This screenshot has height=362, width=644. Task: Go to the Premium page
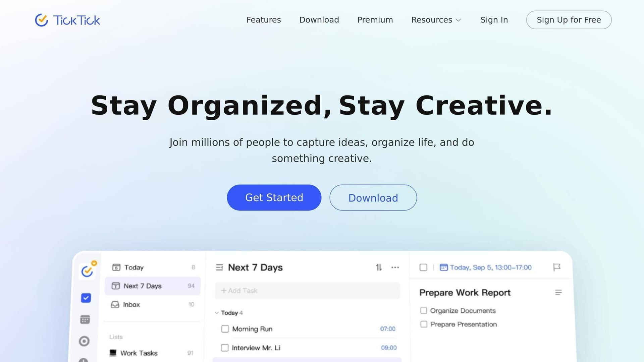point(375,20)
